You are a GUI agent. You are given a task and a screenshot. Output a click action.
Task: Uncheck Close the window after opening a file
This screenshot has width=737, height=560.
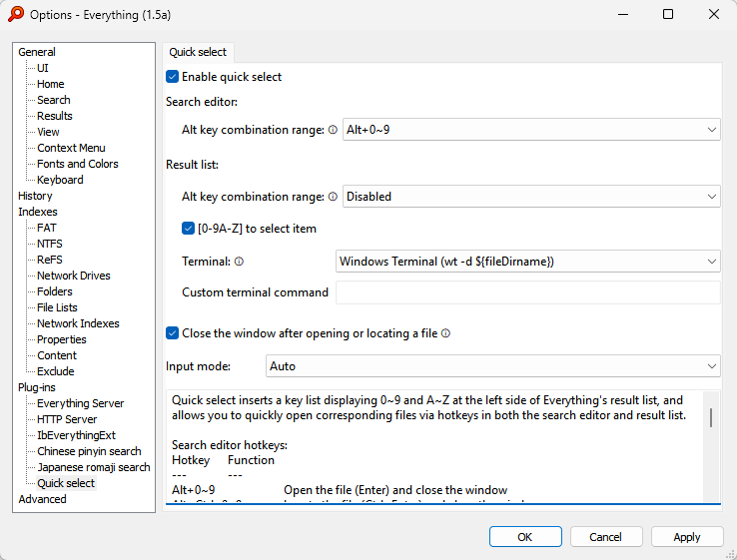172,333
